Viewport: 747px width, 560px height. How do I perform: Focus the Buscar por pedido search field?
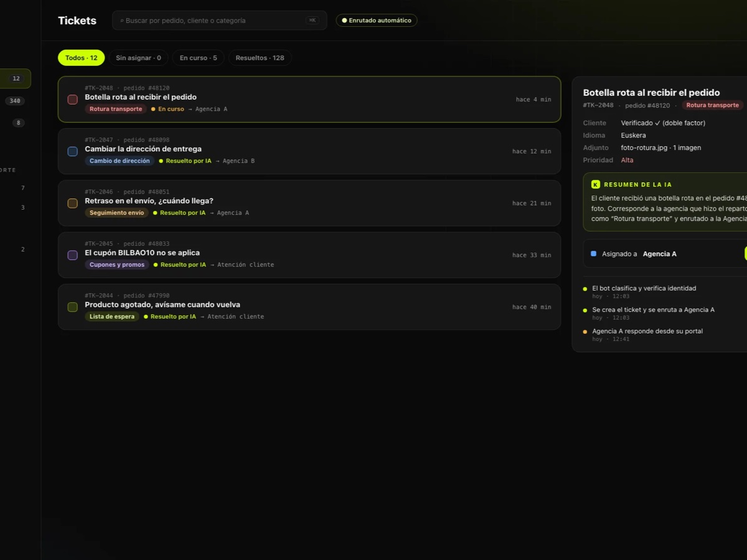(219, 21)
